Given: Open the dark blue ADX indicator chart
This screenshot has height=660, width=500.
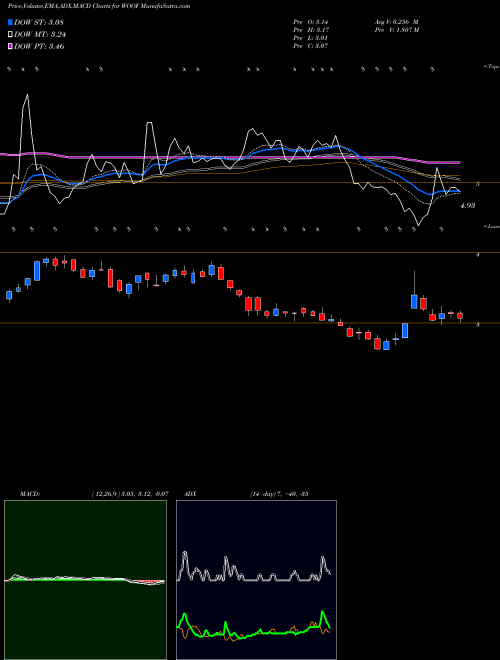Looking at the screenshot, I should 256,580.
